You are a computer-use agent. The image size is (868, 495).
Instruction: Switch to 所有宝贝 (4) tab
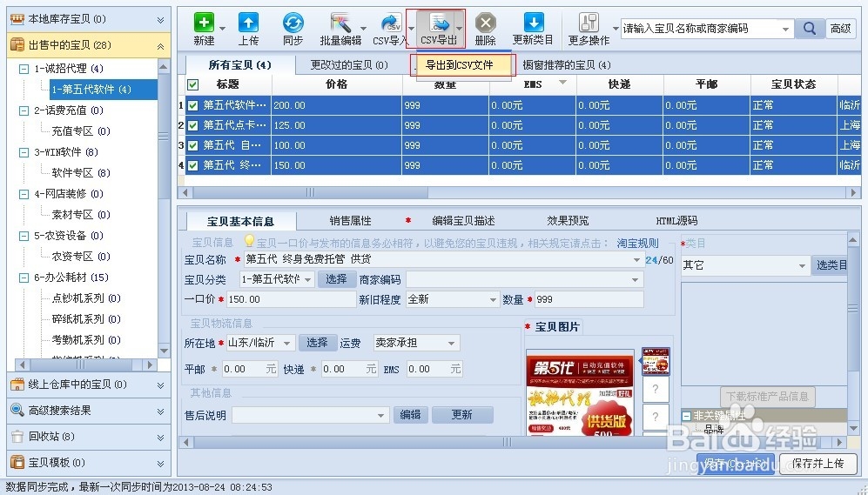coord(239,65)
